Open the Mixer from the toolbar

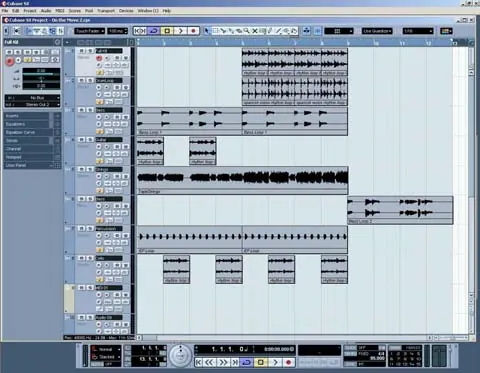pyautogui.click(x=60, y=31)
